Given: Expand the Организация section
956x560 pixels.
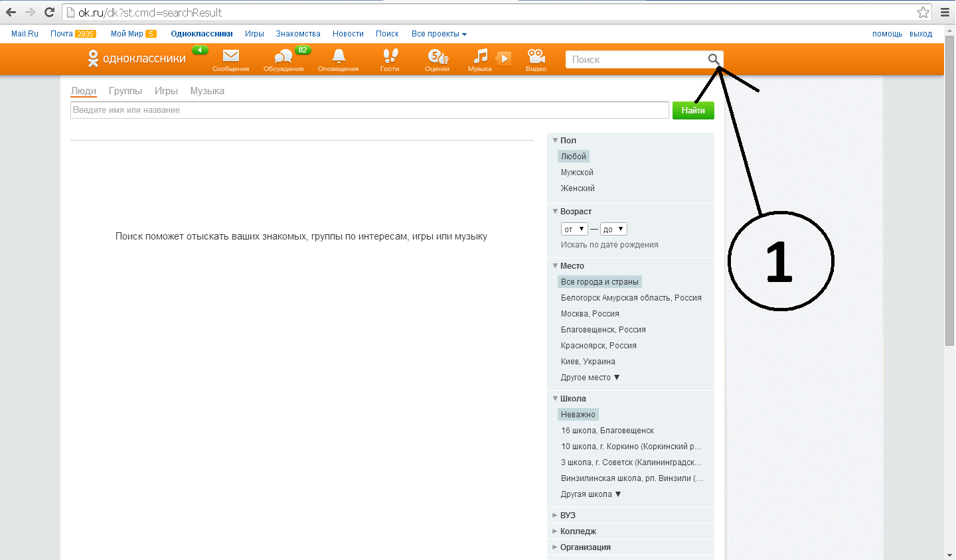Looking at the screenshot, I should [x=582, y=547].
